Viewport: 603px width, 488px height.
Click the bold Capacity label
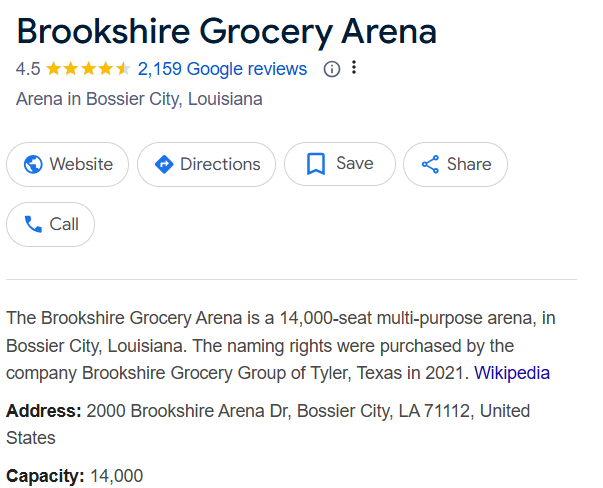[46, 476]
